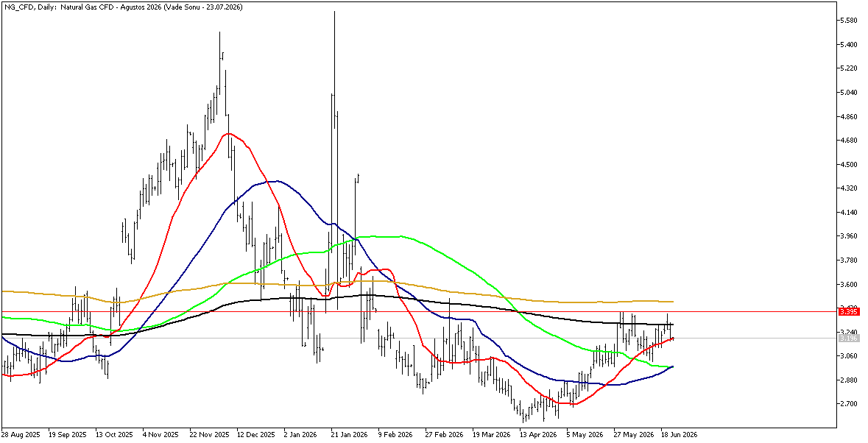Click the 4.140 price axis value

coord(849,213)
